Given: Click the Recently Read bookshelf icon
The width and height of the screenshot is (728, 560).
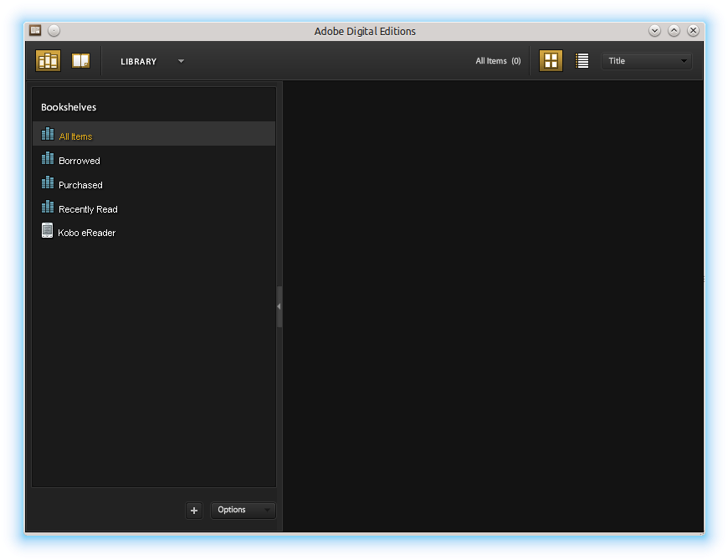Looking at the screenshot, I should pyautogui.click(x=48, y=208).
